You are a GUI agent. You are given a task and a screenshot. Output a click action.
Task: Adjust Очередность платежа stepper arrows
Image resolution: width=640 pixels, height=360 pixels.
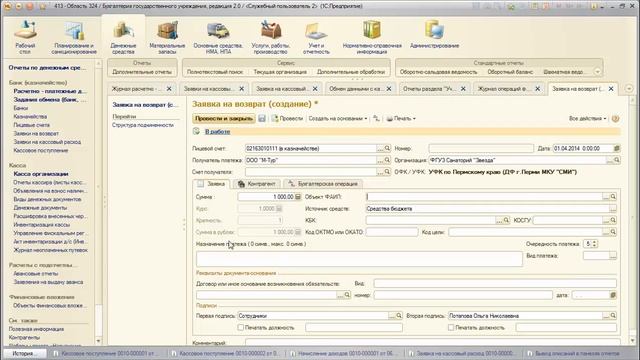pos(594,244)
